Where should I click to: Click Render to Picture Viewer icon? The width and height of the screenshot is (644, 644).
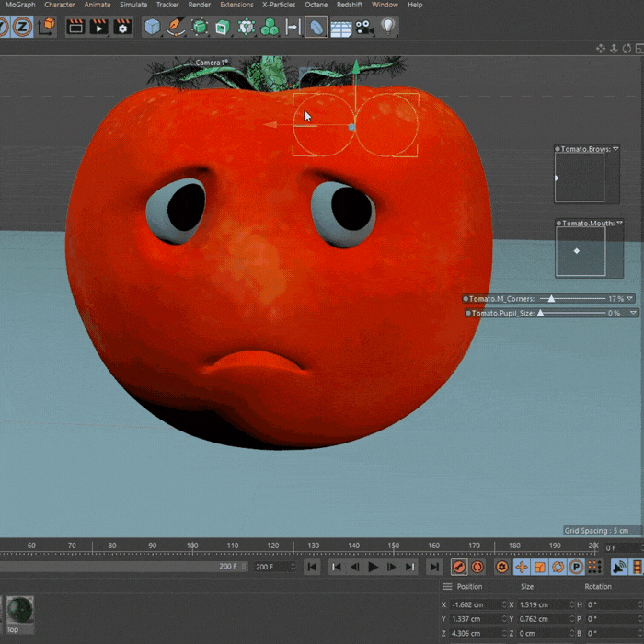(98, 27)
